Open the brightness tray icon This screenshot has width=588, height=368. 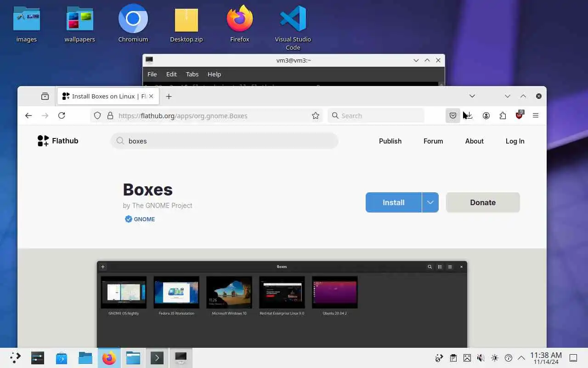[495, 358]
